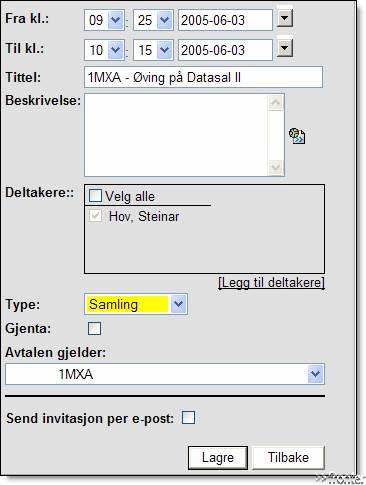This screenshot has width=366, height=485.
Task: Check Send invitasjon per e-post
Action: coord(188,417)
